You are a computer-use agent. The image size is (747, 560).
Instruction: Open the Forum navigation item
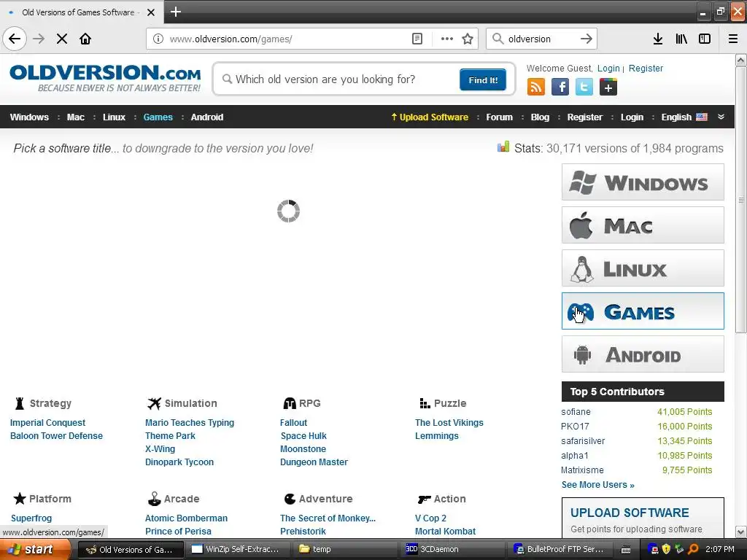point(499,117)
